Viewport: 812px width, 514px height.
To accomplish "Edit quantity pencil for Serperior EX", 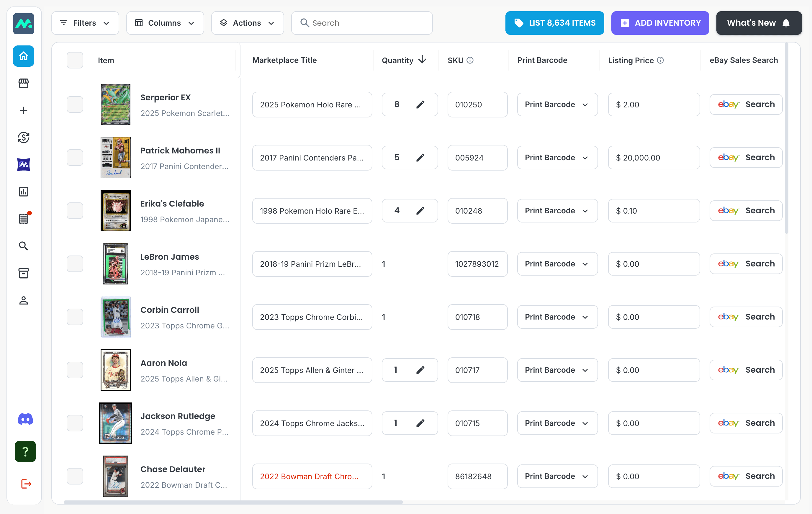I will pyautogui.click(x=420, y=104).
